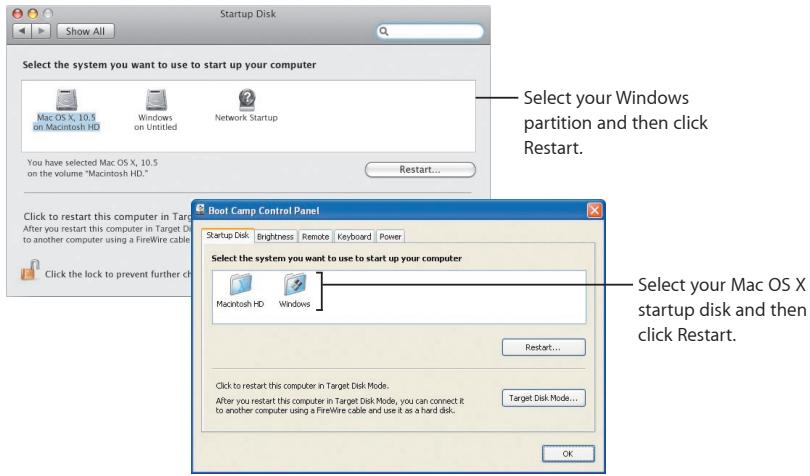810x476 pixels.
Task: Select the Mac OS X 10.5 Macintosh HD disk icon
Action: coord(67,100)
